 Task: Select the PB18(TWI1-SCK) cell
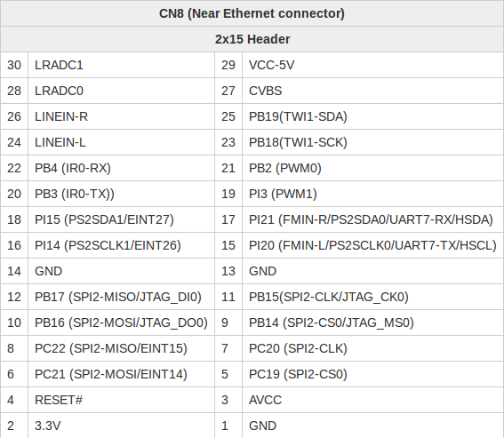372,142
